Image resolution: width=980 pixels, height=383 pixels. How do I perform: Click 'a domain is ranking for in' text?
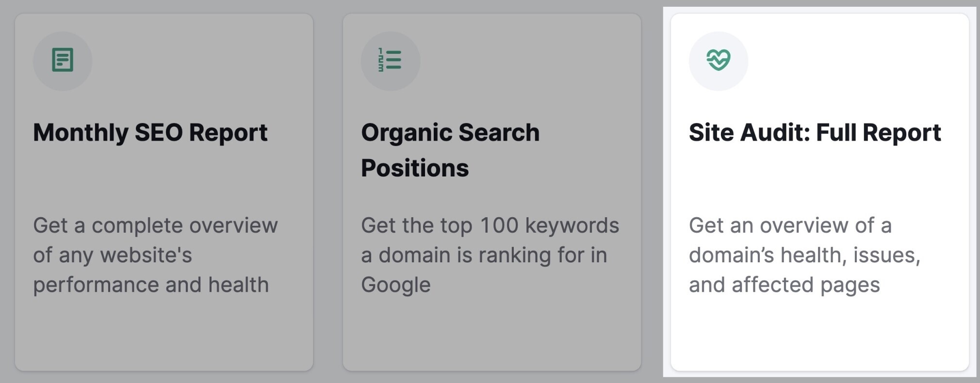484,255
